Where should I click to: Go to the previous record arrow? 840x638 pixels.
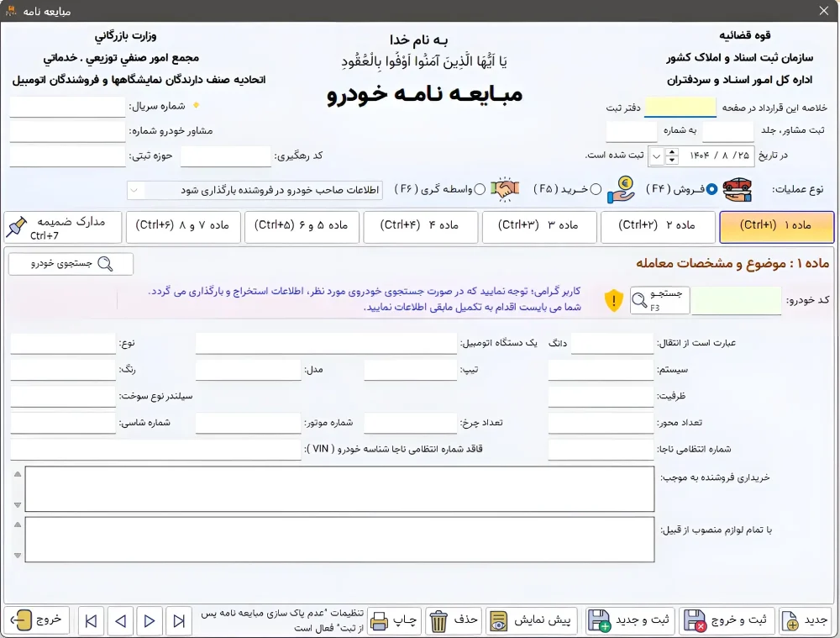tap(120, 621)
